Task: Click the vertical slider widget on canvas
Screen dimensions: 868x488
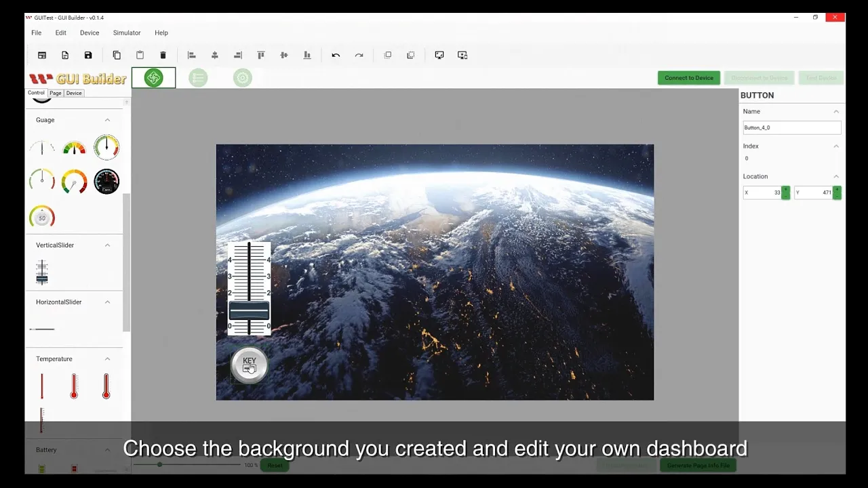Action: click(x=249, y=288)
